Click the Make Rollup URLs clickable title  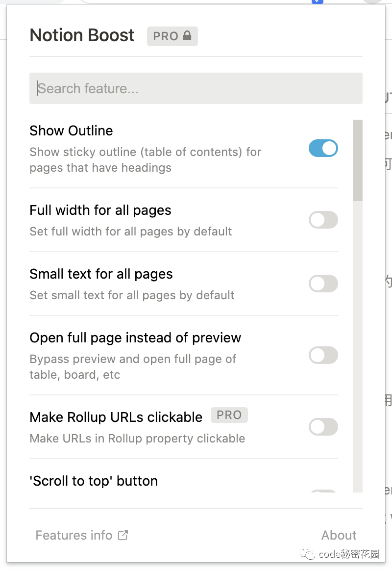point(116,417)
